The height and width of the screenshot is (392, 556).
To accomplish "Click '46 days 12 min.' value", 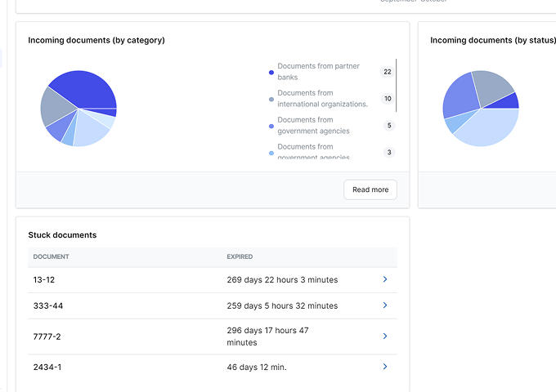I will point(257,367).
